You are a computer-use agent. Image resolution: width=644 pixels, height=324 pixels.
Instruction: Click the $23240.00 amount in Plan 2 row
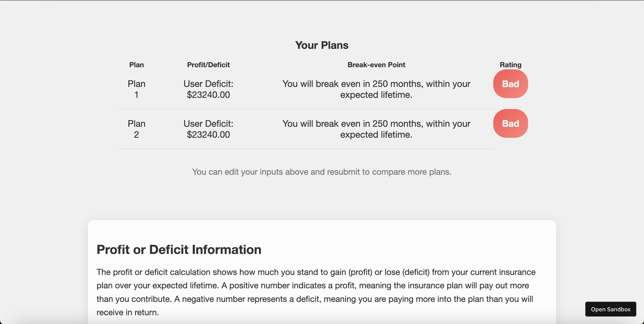click(208, 135)
